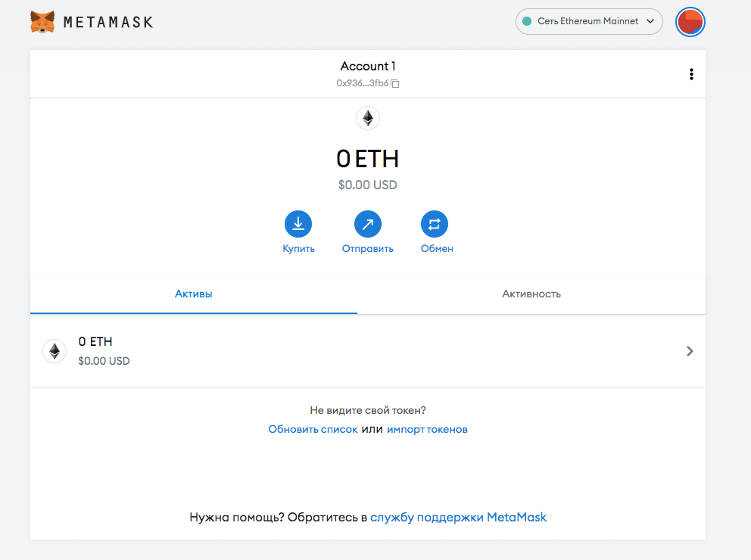The image size is (751, 560).
Task: Click the Swap (Обмен) icon
Action: coord(435,223)
